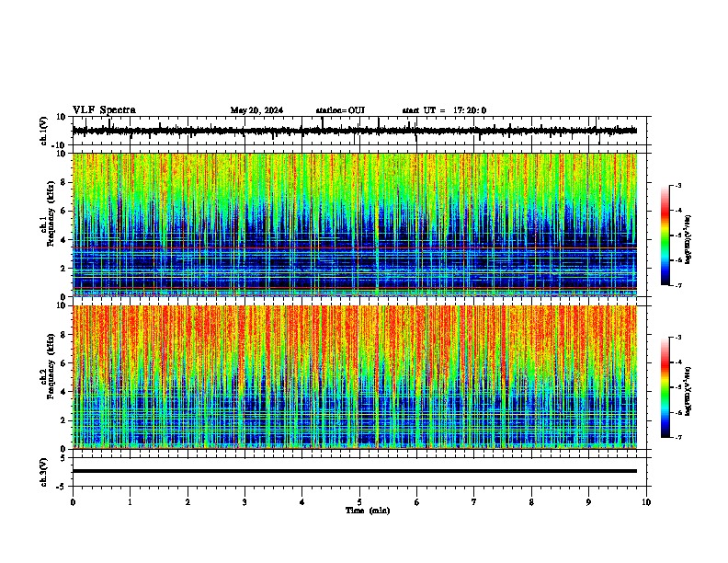
Task: Click the "VLF Spectra" plot title
Action: click(x=104, y=110)
